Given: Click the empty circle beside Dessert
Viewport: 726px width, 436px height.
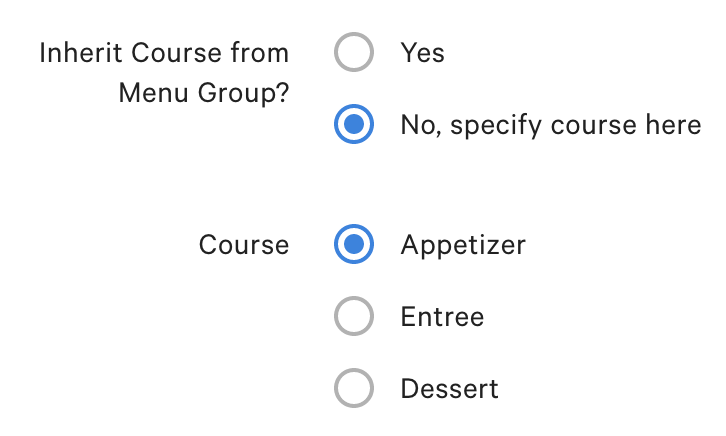Looking at the screenshot, I should pyautogui.click(x=354, y=388).
